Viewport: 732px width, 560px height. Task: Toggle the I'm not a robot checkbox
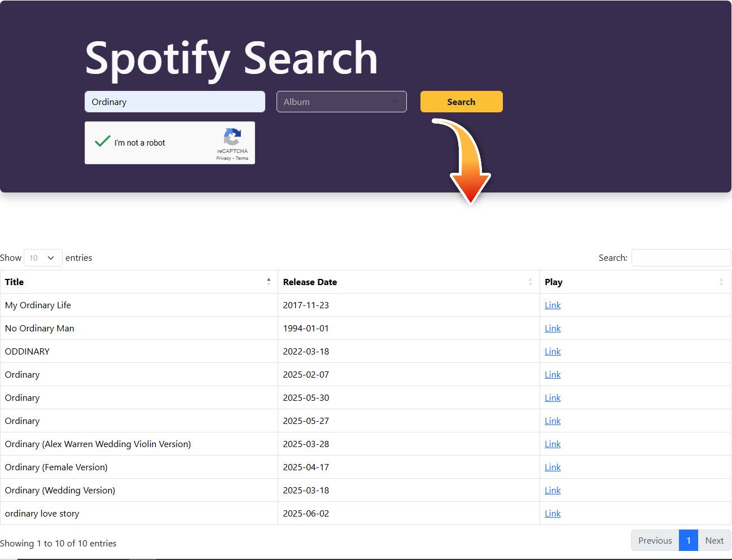coord(102,141)
